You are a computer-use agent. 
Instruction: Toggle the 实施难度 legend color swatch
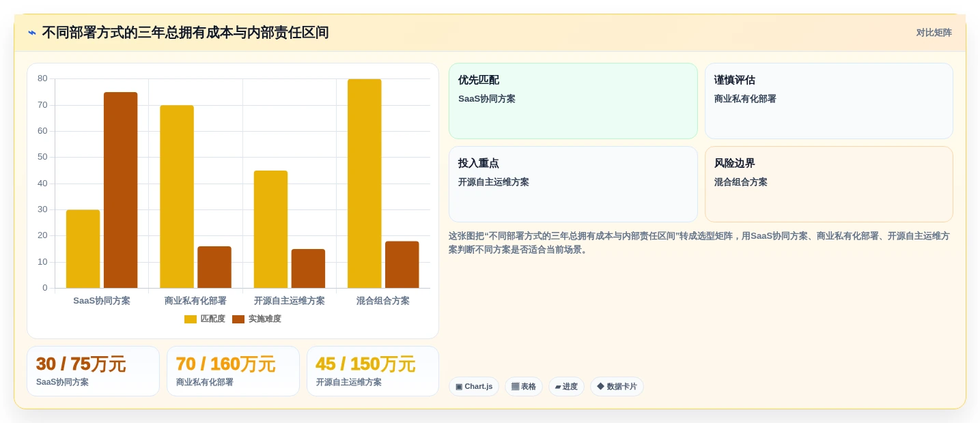coord(238,319)
